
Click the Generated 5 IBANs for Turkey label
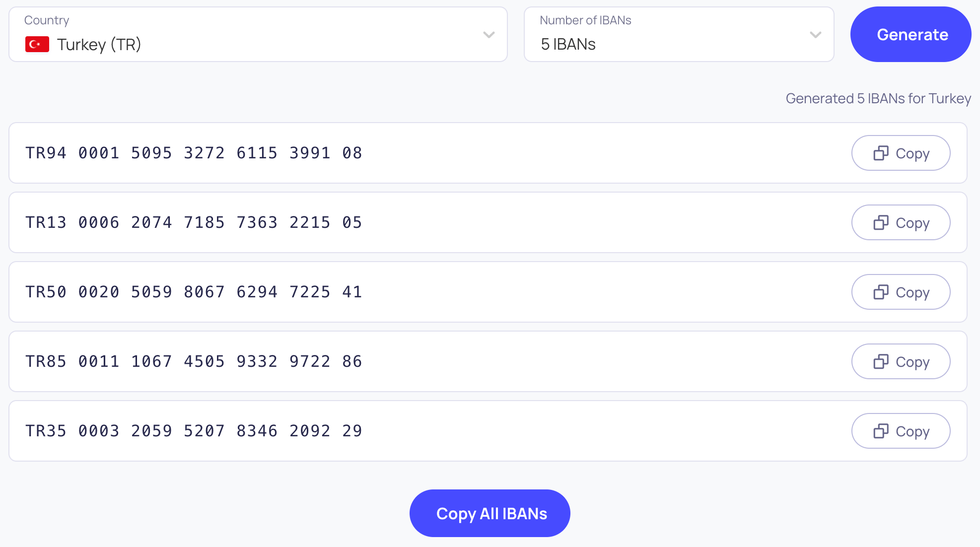879,98
